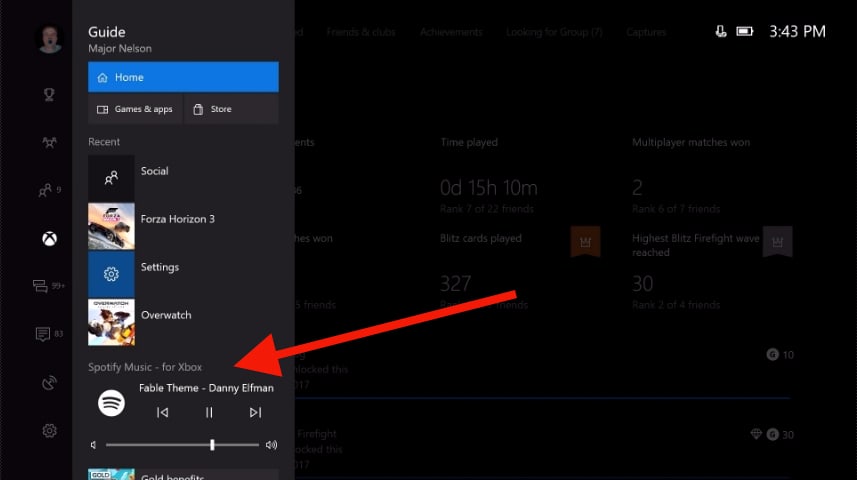This screenshot has height=480, width=857.
Task: Open Games & apps
Action: pyautogui.click(x=134, y=109)
